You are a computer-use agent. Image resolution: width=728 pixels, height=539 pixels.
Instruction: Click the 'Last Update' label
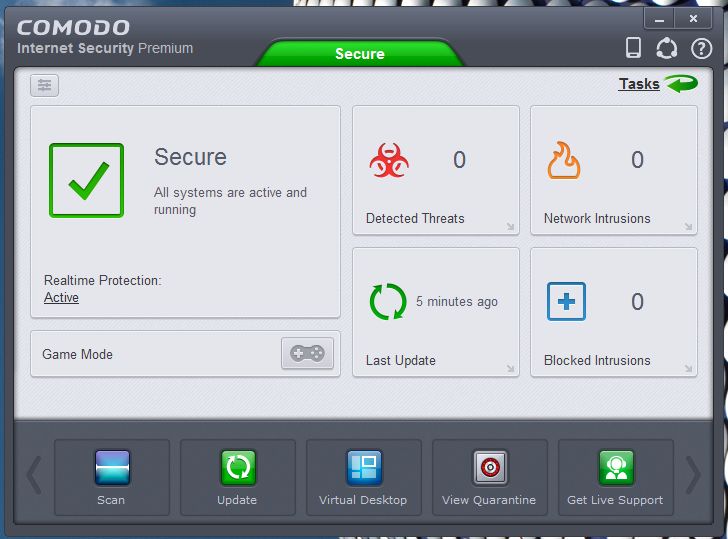tap(401, 360)
